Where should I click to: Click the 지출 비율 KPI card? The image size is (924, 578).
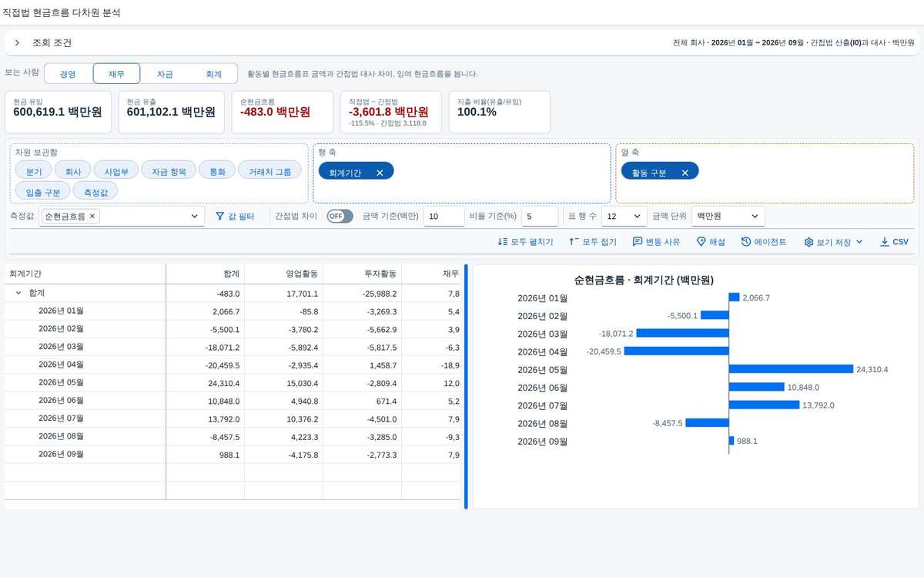tap(500, 112)
